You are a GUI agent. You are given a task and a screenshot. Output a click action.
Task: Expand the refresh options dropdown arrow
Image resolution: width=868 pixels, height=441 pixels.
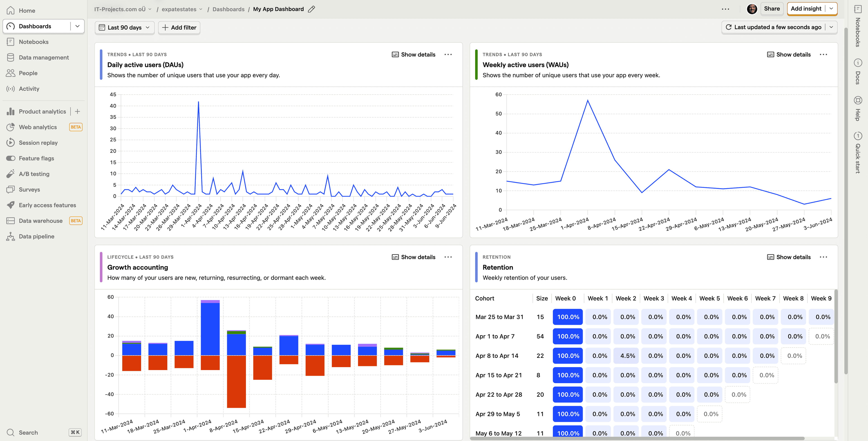(x=831, y=27)
